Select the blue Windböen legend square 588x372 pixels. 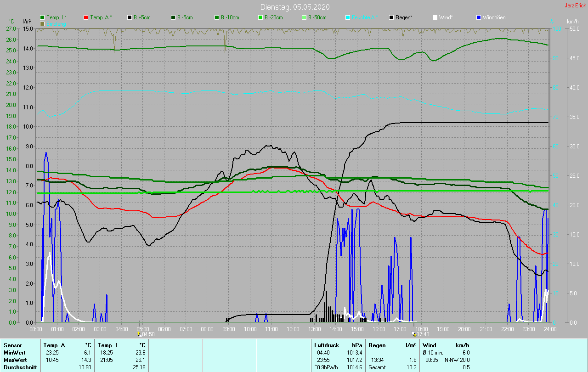pos(479,17)
